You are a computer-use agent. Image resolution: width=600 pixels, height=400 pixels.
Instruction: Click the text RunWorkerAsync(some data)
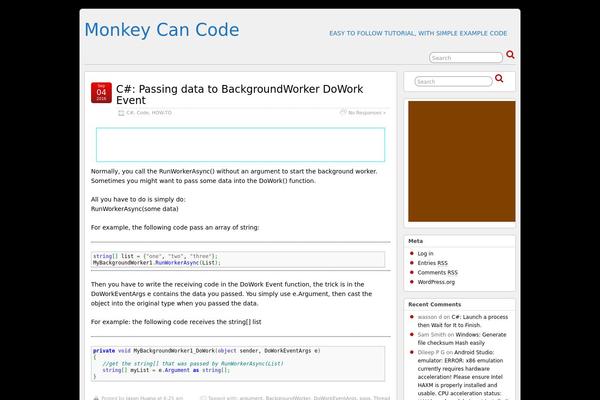click(x=135, y=209)
